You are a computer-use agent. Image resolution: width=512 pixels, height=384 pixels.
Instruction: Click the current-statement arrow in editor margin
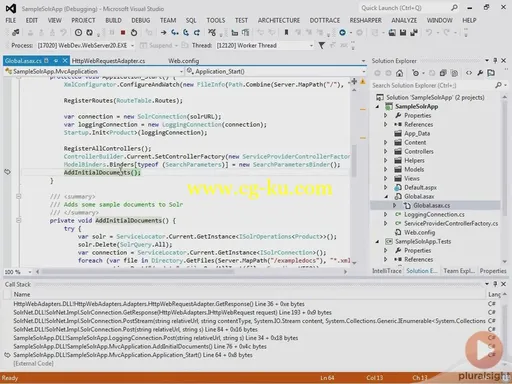click(7, 172)
